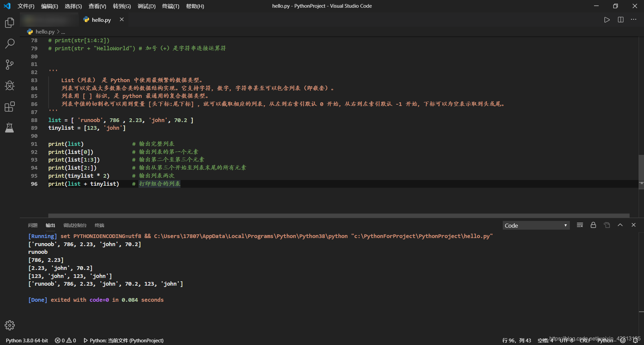This screenshot has width=644, height=345.
Task: Click the [Done] exited with code=0 line
Action: pyautogui.click(x=96, y=300)
